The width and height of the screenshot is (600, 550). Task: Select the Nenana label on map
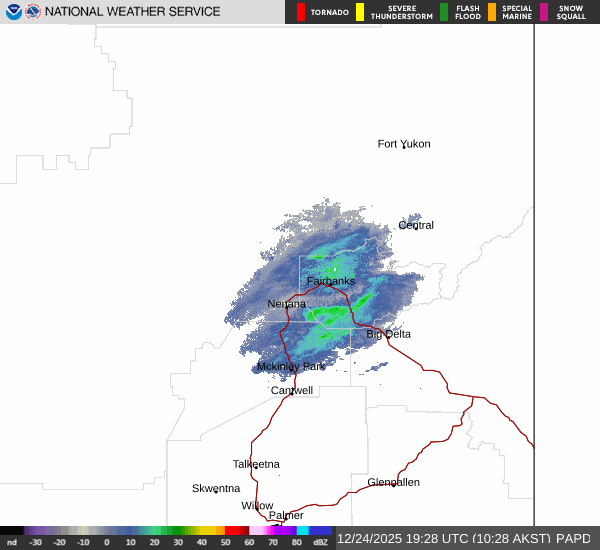pyautogui.click(x=287, y=304)
